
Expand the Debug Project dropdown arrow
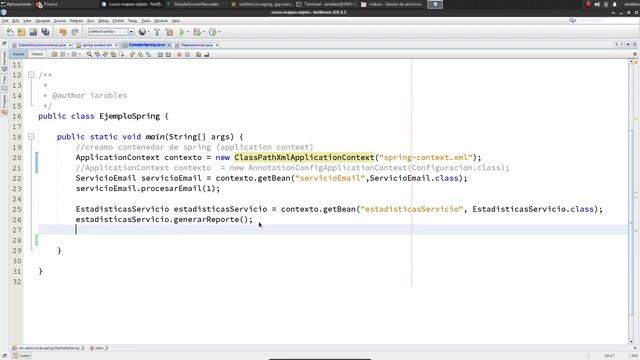[204, 32]
